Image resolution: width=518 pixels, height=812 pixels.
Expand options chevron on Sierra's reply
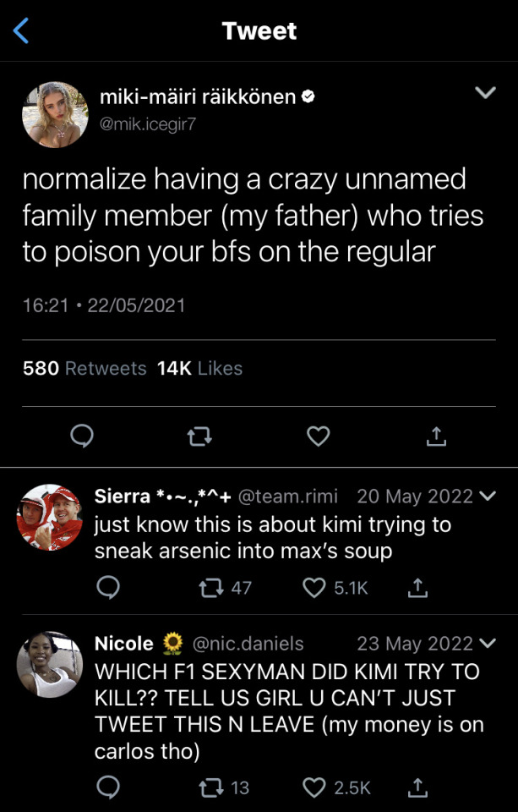488,496
